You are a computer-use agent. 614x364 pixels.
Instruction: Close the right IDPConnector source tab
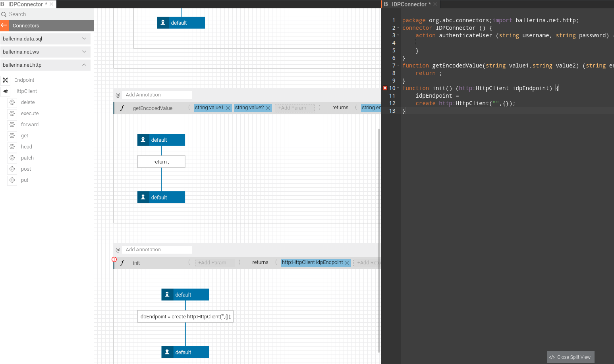(x=435, y=4)
